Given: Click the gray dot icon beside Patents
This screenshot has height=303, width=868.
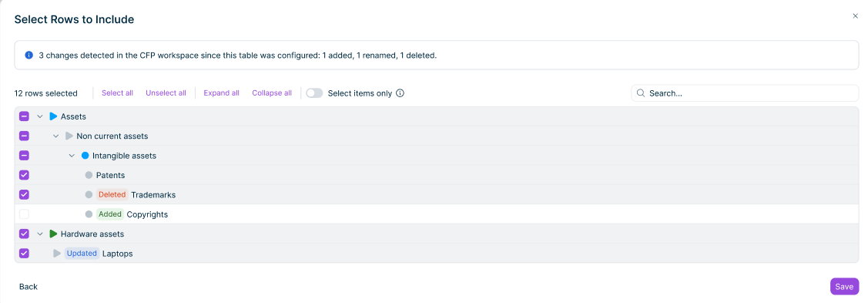Looking at the screenshot, I should tap(89, 175).
